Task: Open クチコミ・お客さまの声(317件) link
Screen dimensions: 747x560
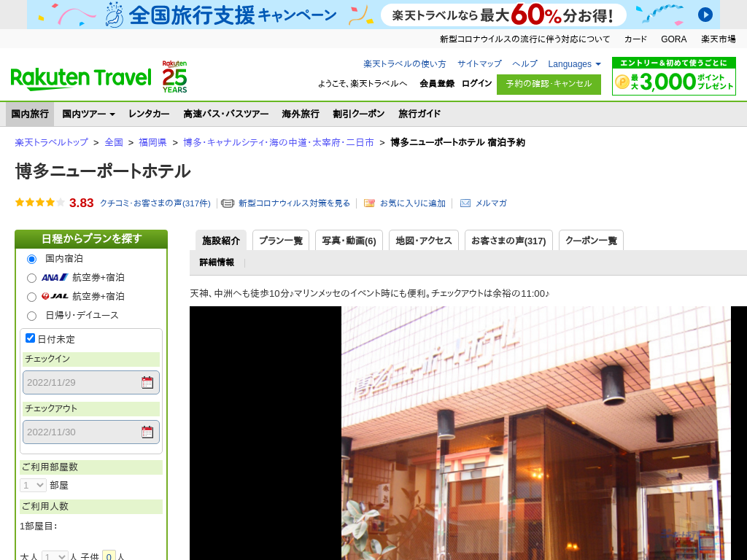Action: [x=155, y=203]
